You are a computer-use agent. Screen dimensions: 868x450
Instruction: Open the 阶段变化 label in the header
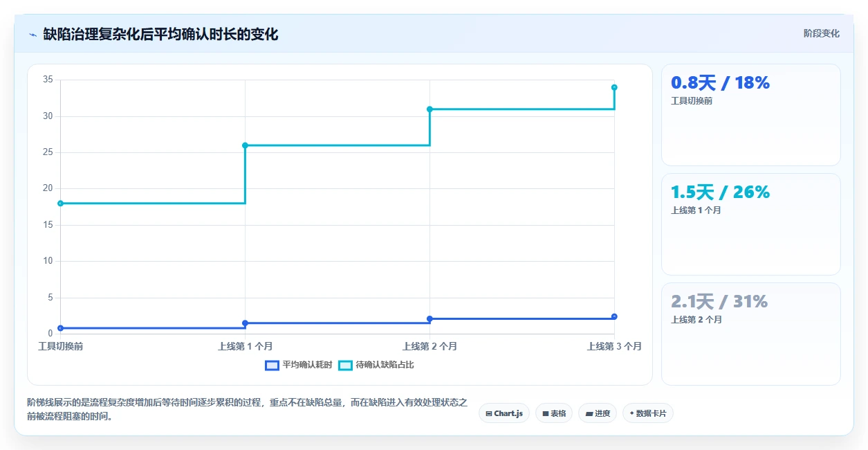tap(822, 33)
